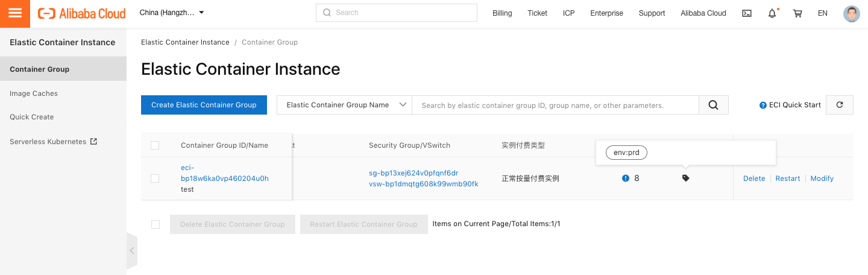This screenshot has height=275, width=868.
Task: Restart the test container group
Action: [788, 179]
